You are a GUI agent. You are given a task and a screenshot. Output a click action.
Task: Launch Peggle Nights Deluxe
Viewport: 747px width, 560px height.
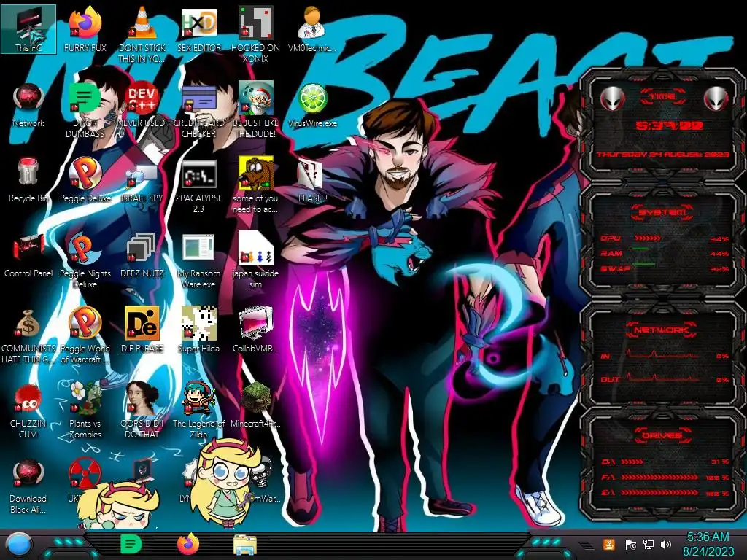85,260
